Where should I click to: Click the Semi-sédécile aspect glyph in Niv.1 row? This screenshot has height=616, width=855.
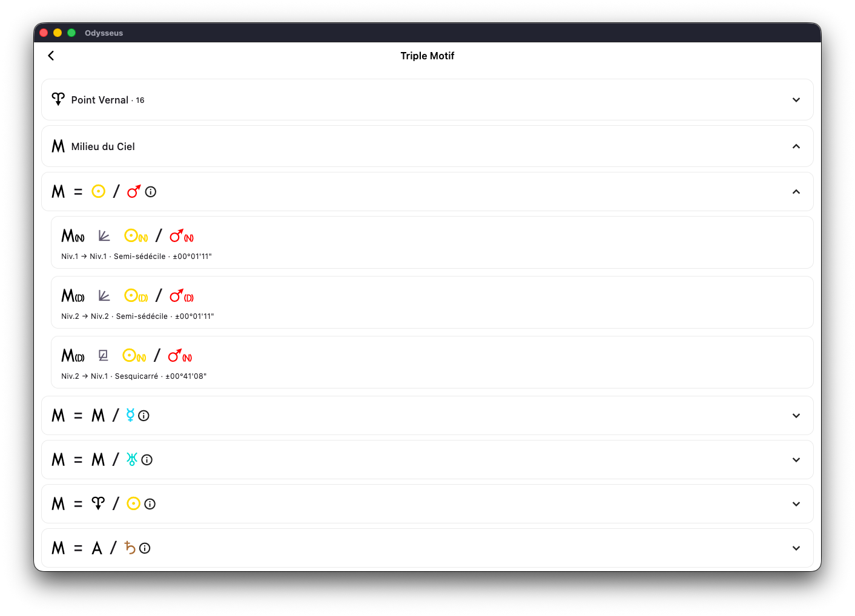click(104, 235)
